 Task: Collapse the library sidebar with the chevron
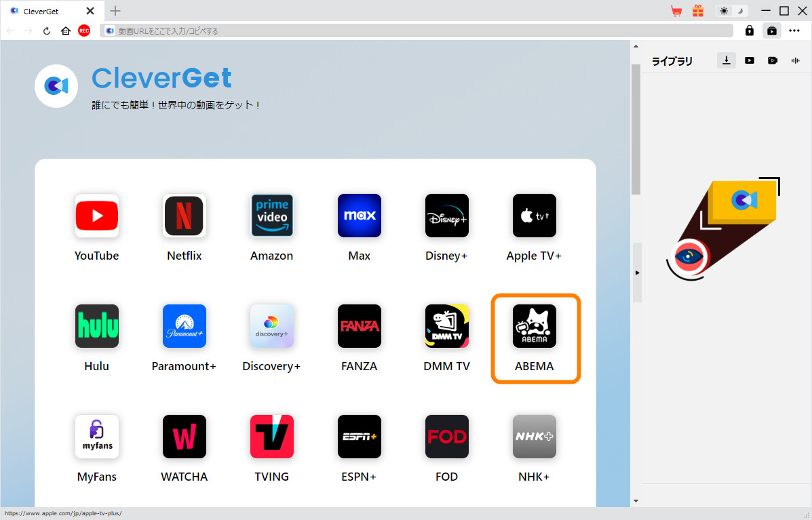636,273
